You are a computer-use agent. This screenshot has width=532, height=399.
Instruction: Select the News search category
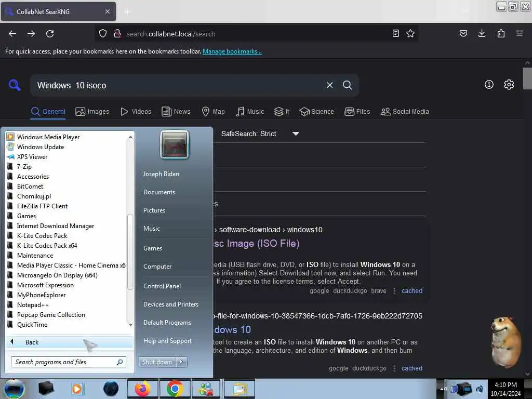(x=176, y=112)
